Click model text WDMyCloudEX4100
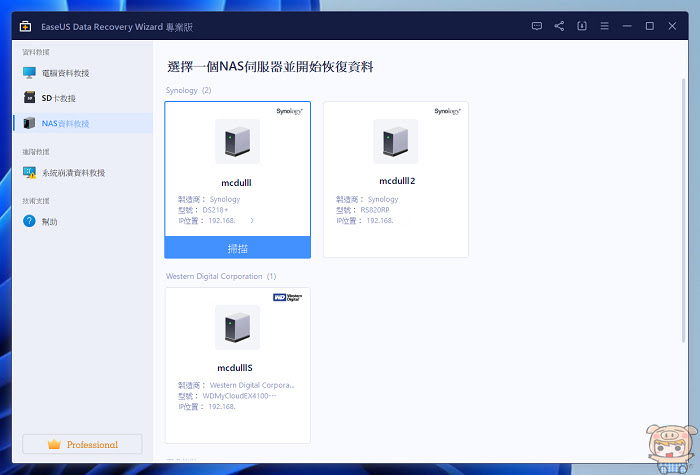This screenshot has height=475, width=700. point(240,396)
